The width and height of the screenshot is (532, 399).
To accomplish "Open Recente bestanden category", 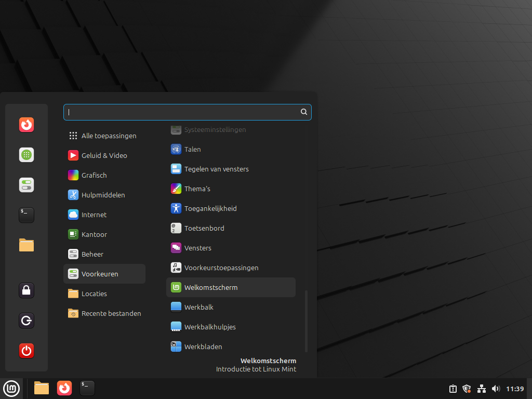I will point(104,313).
